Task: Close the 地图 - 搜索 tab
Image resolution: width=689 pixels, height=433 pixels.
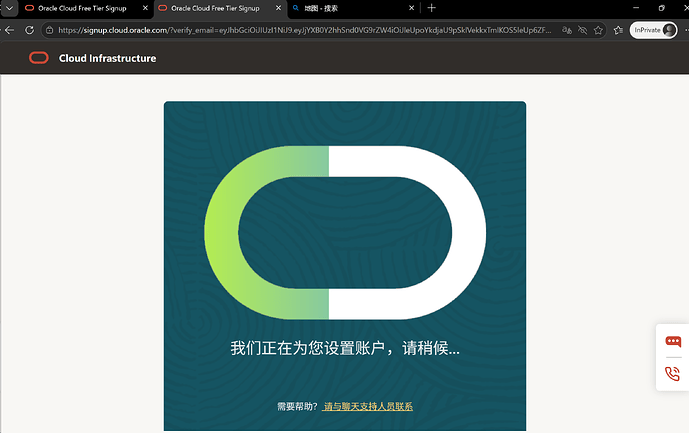Action: (x=411, y=8)
